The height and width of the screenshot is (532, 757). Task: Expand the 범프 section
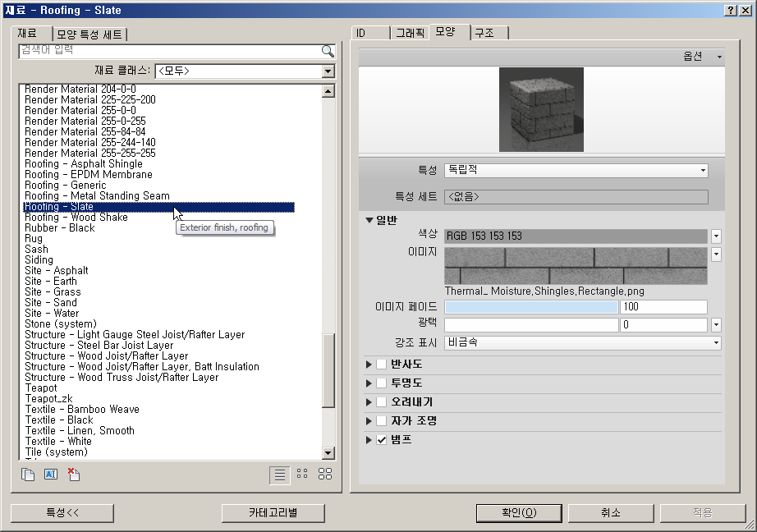tap(369, 440)
